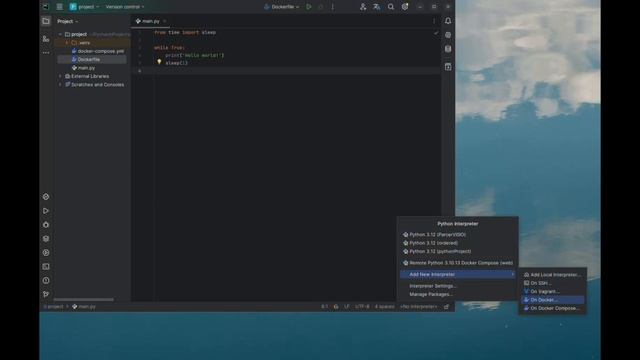Show more tool windows ellipsis icon
This screenshot has height=360, width=640.
click(46, 53)
